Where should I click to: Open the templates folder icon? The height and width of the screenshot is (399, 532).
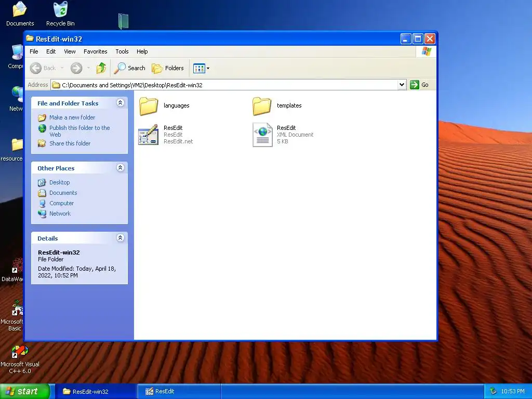pyautogui.click(x=262, y=106)
